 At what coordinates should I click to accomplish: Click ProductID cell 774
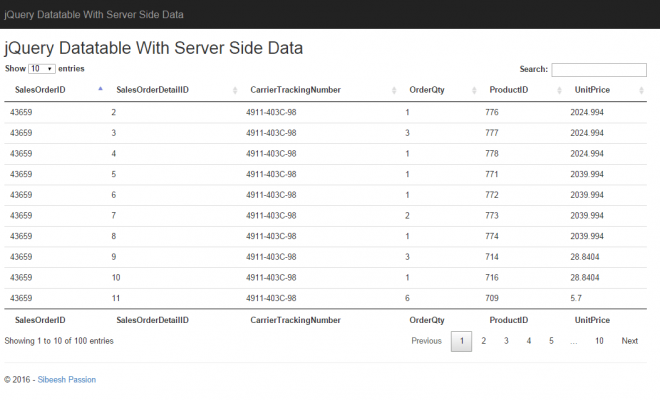coord(492,236)
